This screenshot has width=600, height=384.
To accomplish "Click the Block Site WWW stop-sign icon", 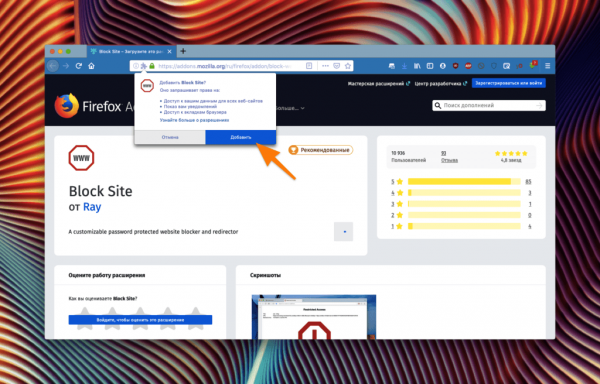I will (81, 158).
